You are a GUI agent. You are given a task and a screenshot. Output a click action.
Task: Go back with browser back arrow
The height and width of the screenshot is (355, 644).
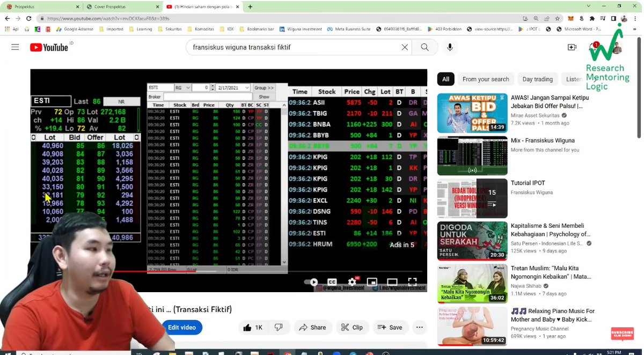click(x=8, y=18)
